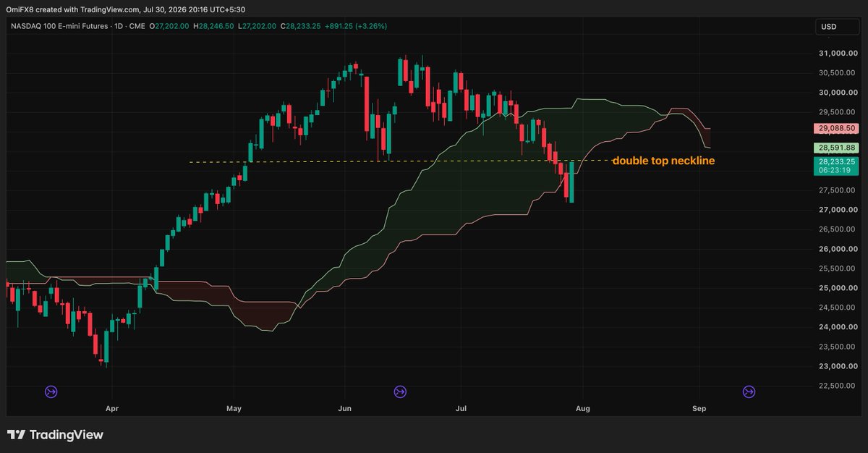868x453 pixels.
Task: Select the double top neckline label
Action: point(663,161)
